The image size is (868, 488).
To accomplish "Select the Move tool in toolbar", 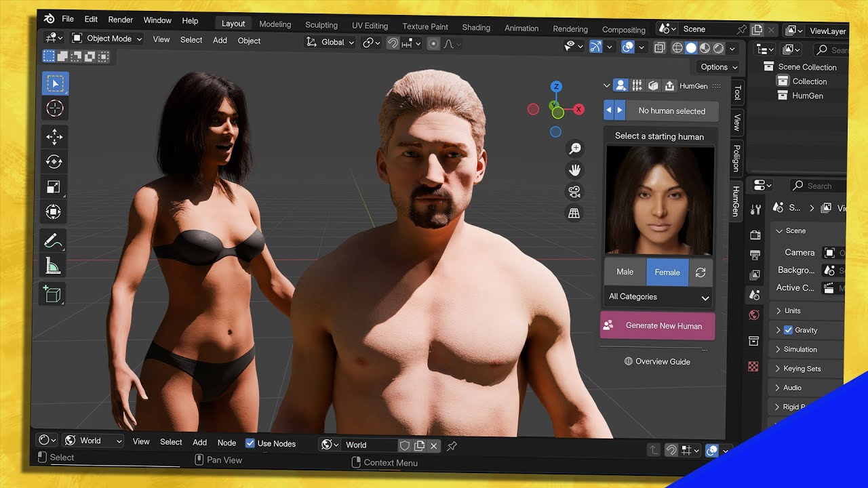I will tap(54, 136).
